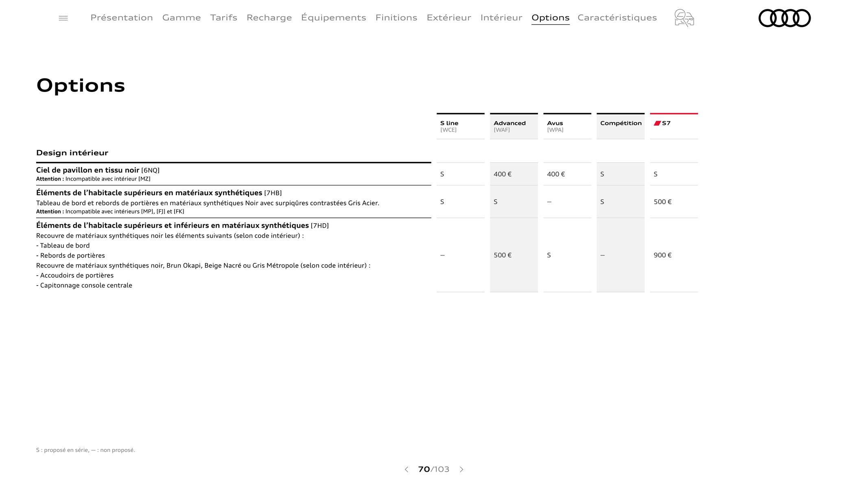Click the 'Brun Okapi, Beige Nacré' description line
Screen dimensions: 868x488
coord(203,266)
